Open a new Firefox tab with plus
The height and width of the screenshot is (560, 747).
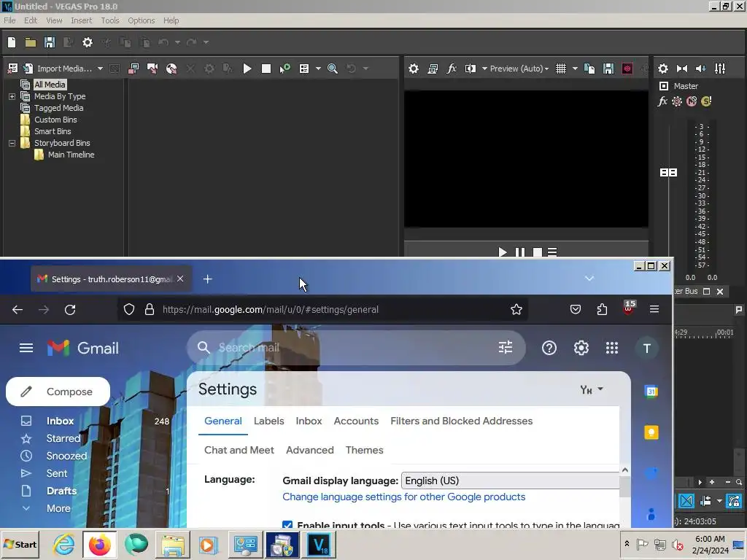207,279
